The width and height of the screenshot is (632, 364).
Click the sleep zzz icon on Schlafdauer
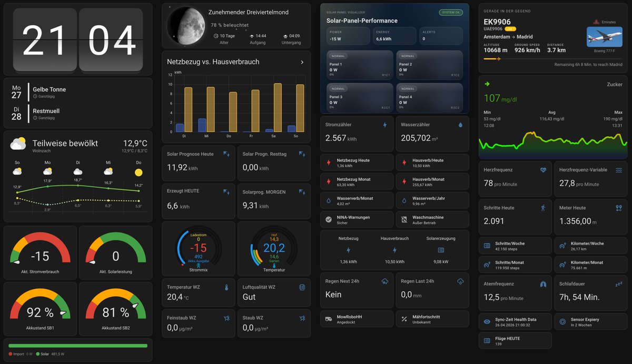click(x=619, y=284)
